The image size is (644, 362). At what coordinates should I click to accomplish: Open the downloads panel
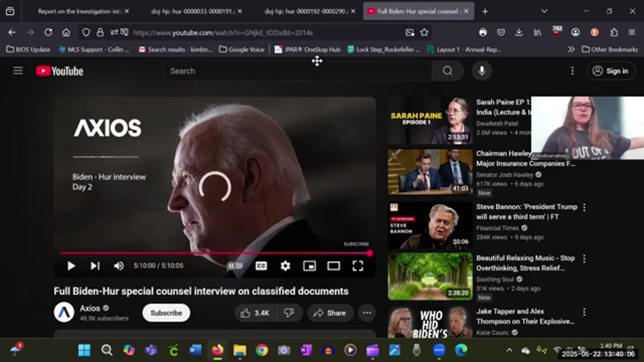[x=519, y=32]
